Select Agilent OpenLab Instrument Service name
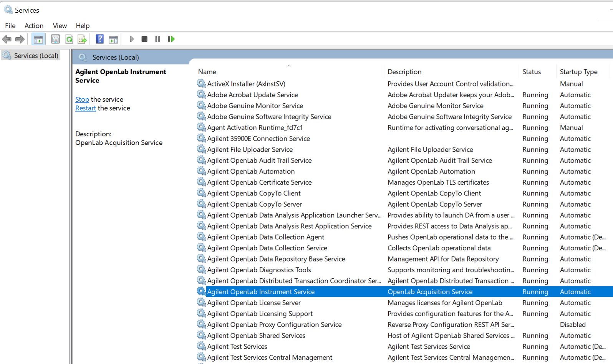 point(261,292)
